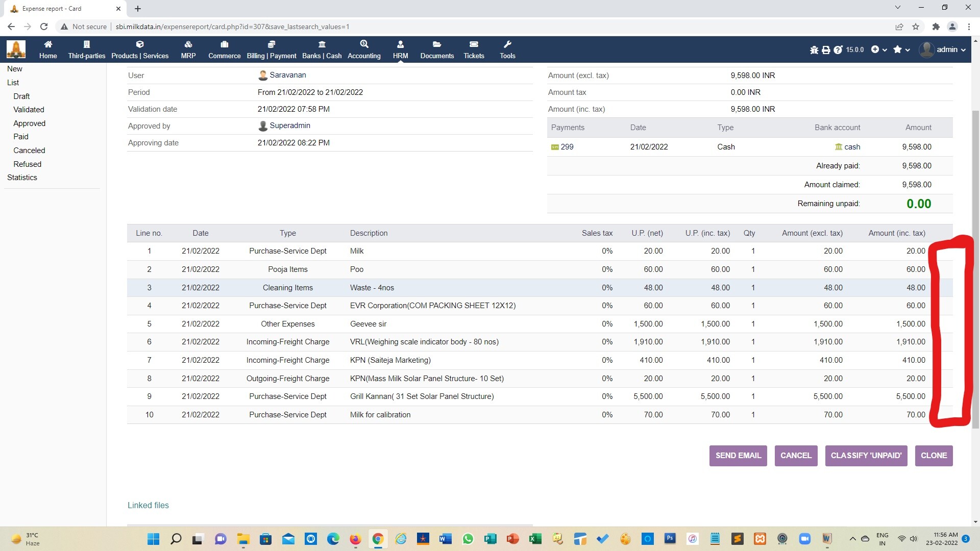This screenshot has width=980, height=551.
Task: Expand the bookmarks star dropdown
Action: tap(901, 49)
